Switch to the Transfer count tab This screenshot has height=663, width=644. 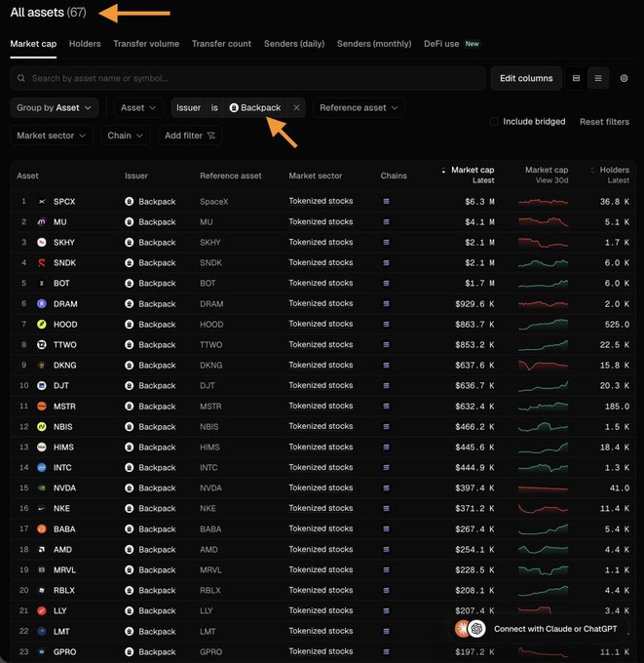(x=221, y=44)
